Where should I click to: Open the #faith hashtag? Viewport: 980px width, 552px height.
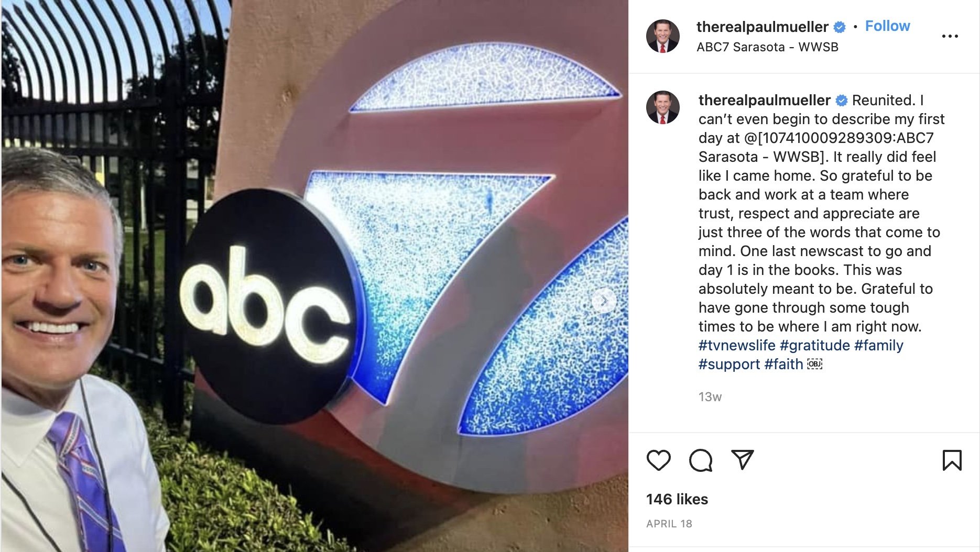pyautogui.click(x=783, y=364)
